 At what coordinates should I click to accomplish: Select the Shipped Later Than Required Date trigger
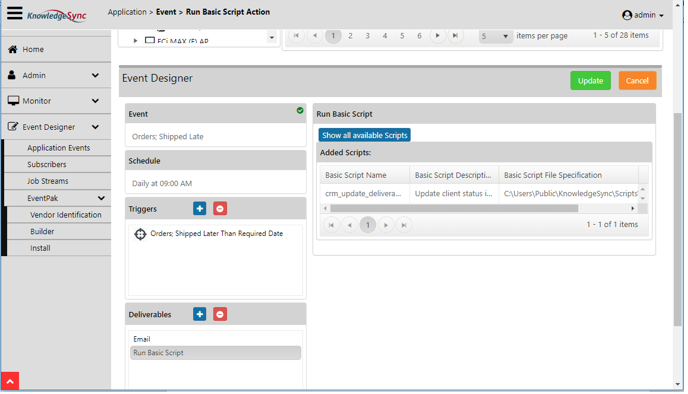pyautogui.click(x=216, y=233)
